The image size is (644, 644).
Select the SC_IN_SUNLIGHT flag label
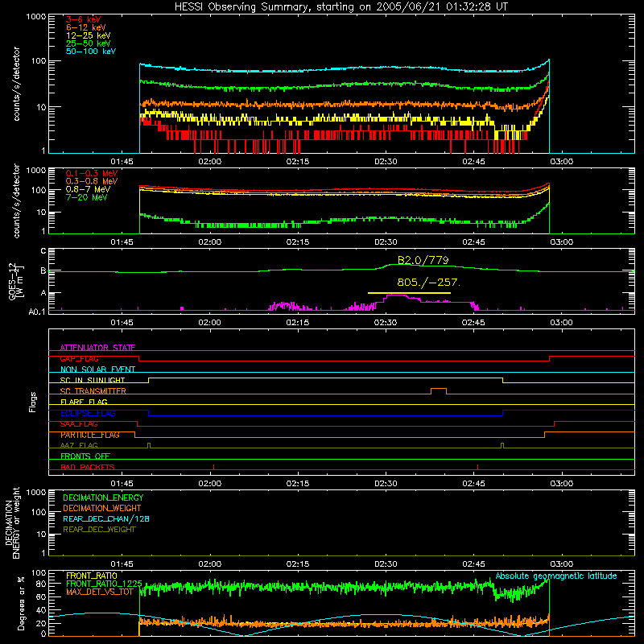(93, 380)
